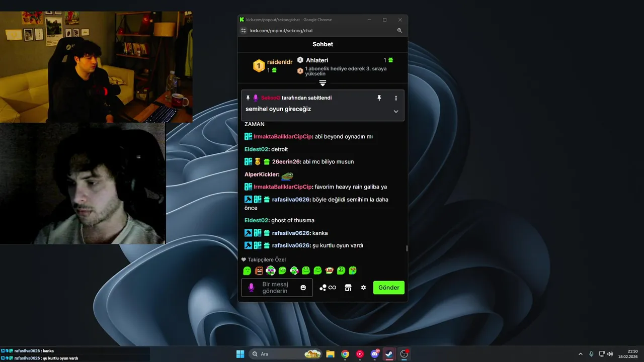The height and width of the screenshot is (362, 644).
Task: Open OBS Studio from taskbar
Action: (x=404, y=354)
